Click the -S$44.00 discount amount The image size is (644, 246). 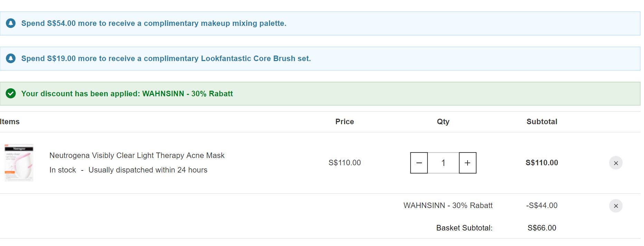[542, 206]
